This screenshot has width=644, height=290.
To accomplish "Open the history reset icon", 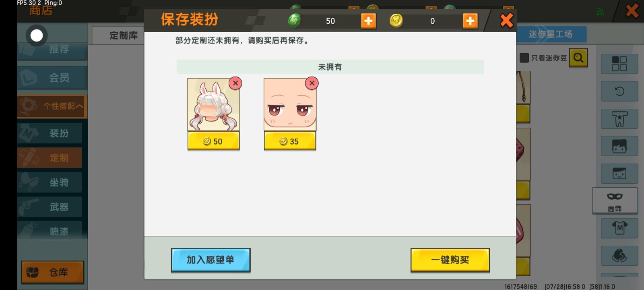I will (x=619, y=91).
